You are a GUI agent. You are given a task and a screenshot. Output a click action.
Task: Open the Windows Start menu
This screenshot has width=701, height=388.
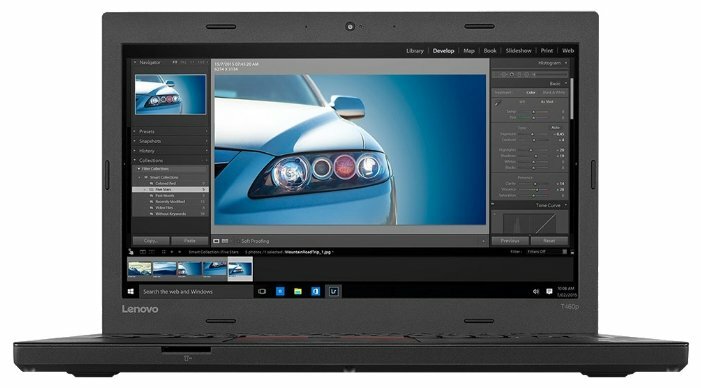click(131, 291)
